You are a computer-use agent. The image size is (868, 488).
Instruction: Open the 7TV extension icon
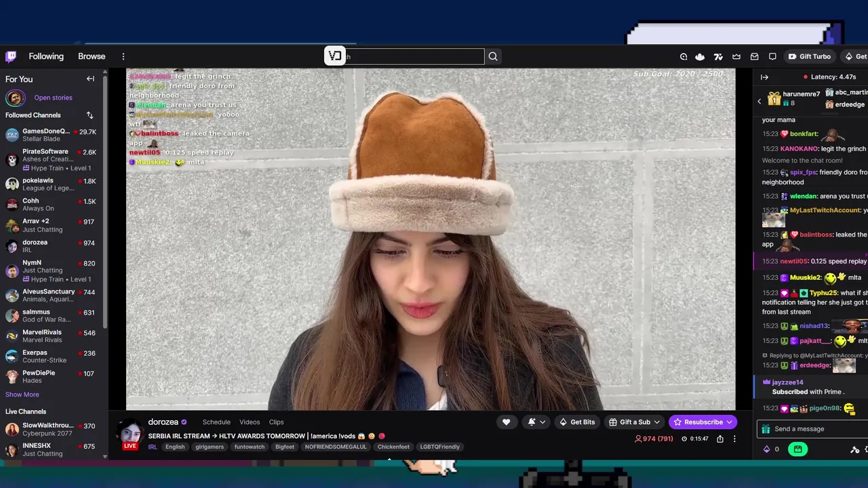click(x=718, y=56)
